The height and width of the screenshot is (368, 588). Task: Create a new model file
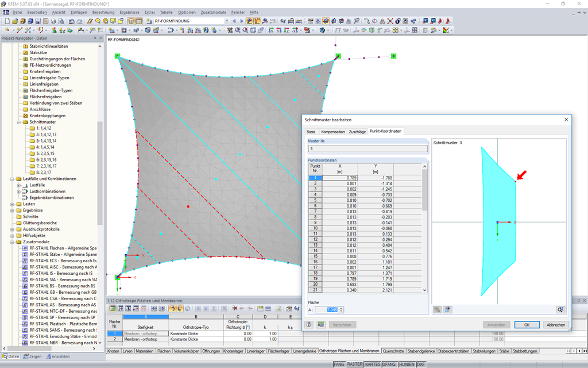pyautogui.click(x=7, y=21)
